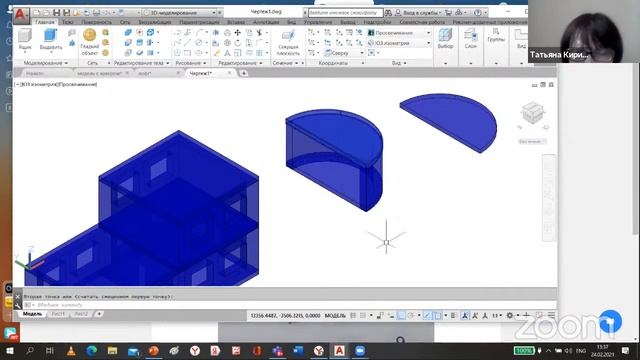Click the Модель layout tab
640x360 pixels.
tap(32, 314)
